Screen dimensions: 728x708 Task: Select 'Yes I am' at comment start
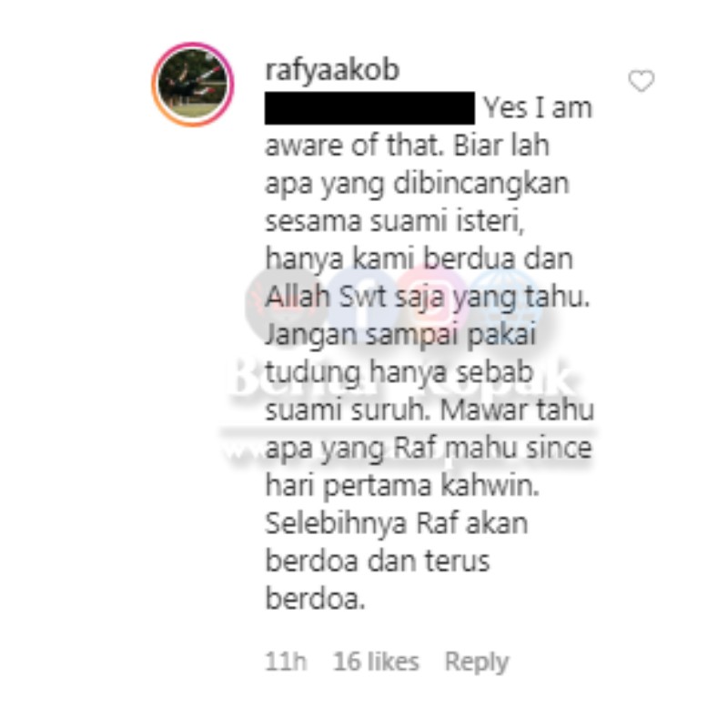coord(538,107)
